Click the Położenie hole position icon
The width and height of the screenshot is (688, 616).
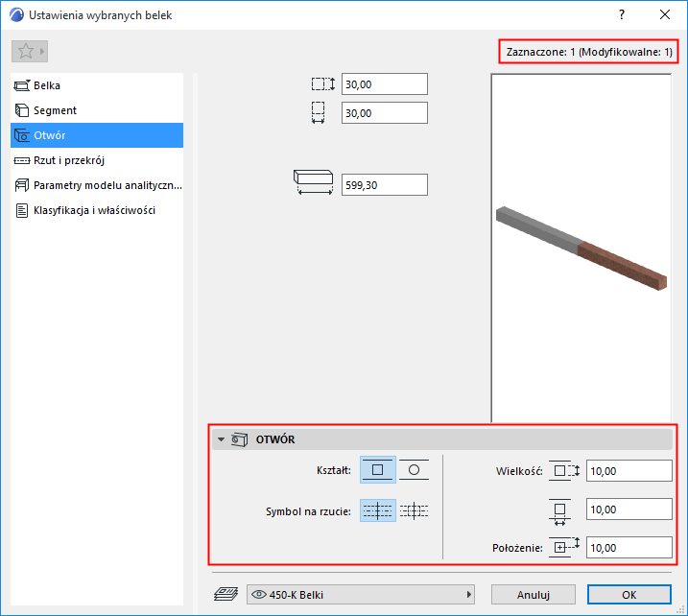point(564,547)
